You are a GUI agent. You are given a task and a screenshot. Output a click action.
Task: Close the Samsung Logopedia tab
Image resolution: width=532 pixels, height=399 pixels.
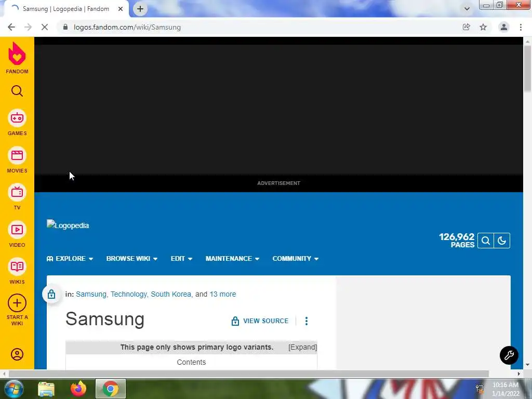click(x=121, y=9)
